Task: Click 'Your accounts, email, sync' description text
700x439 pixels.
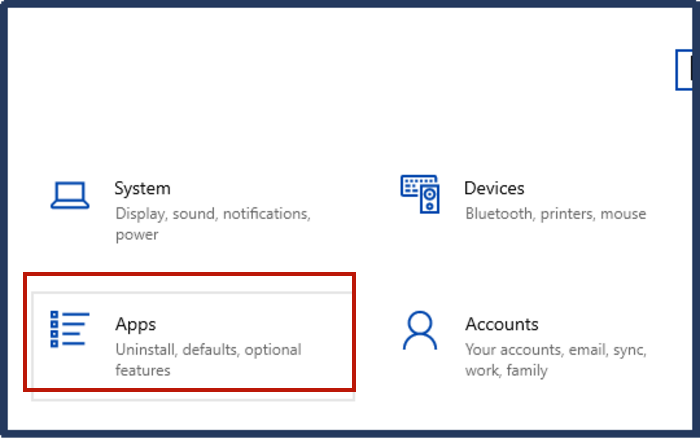Action: tap(556, 350)
